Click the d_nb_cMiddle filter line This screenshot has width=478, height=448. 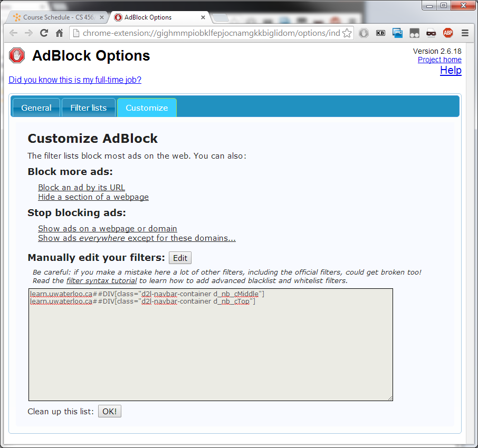pyautogui.click(x=147, y=294)
